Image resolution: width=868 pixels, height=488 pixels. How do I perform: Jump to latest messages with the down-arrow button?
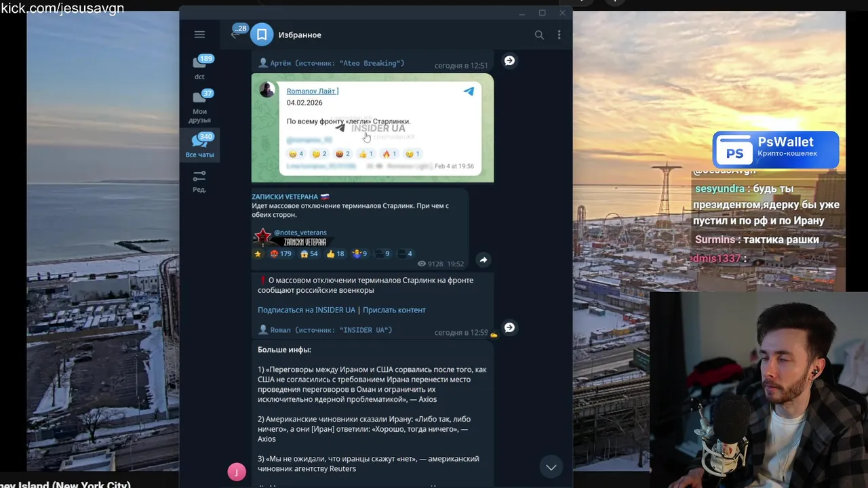click(551, 467)
